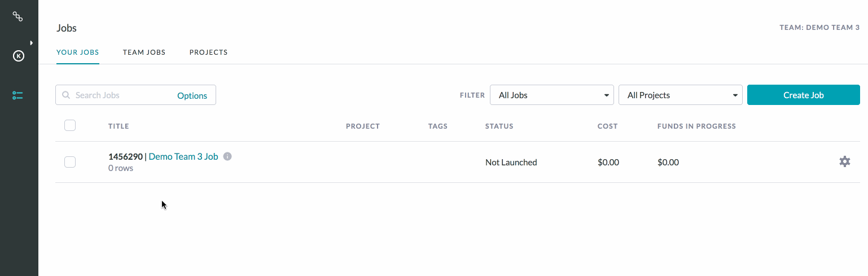
Task: Click the Title column header
Action: click(119, 126)
